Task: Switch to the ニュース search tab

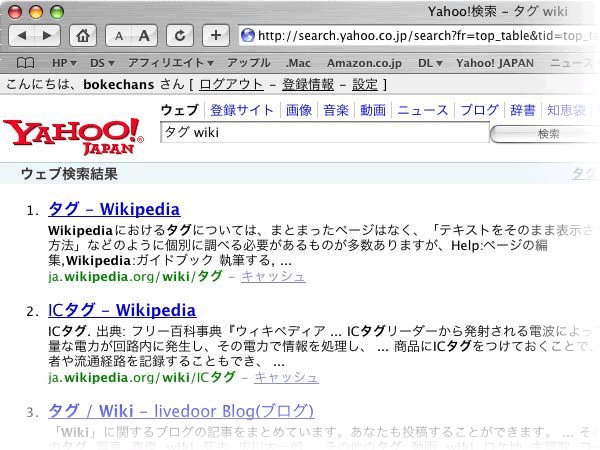Action: [x=422, y=110]
